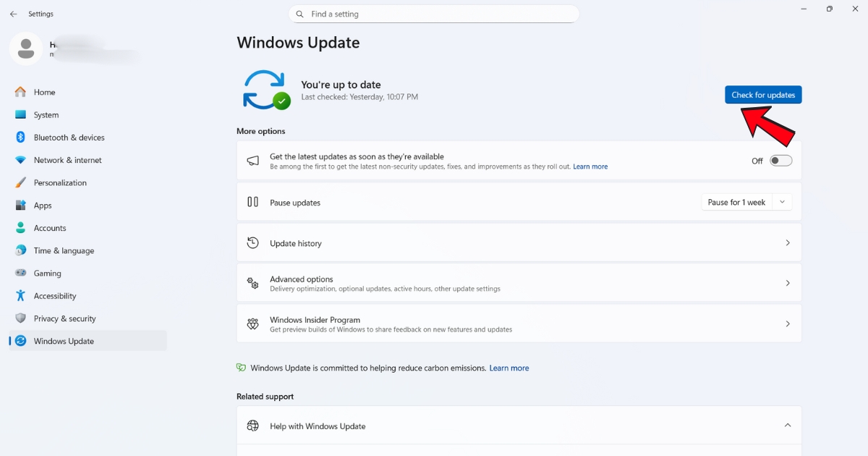The image size is (868, 456).
Task: Collapse the Help with Windows Update section
Action: [788, 426]
